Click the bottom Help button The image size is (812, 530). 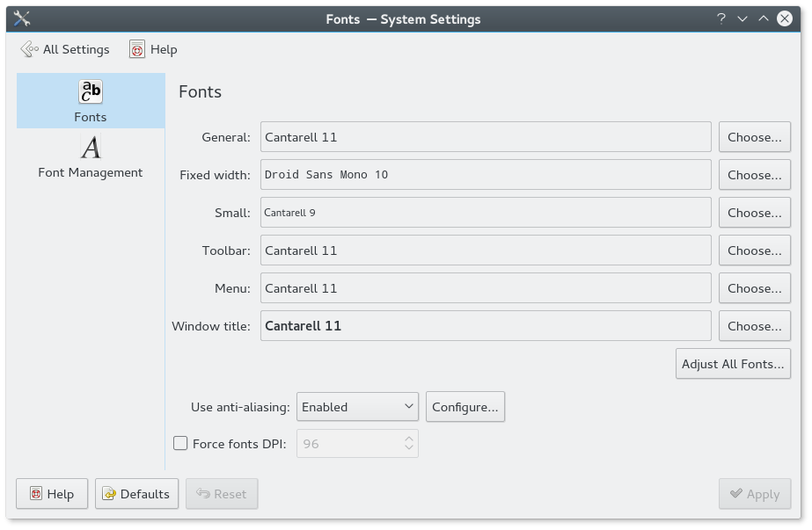pos(52,494)
